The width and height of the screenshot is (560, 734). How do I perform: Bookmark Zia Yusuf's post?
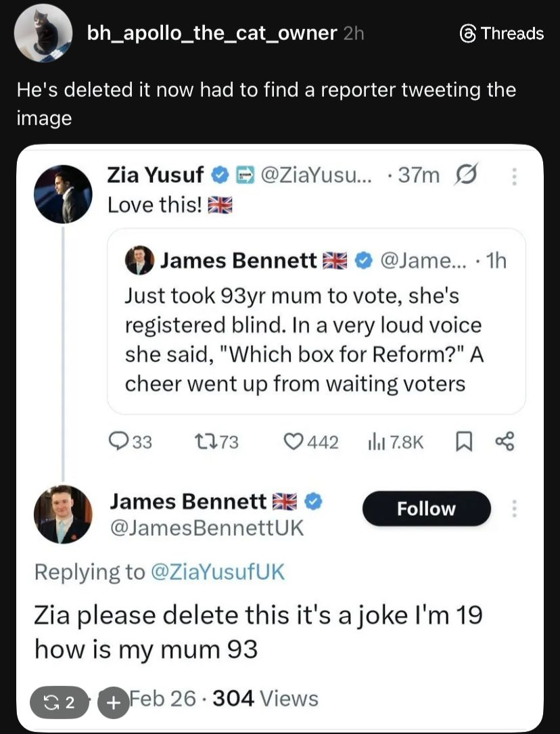click(464, 442)
